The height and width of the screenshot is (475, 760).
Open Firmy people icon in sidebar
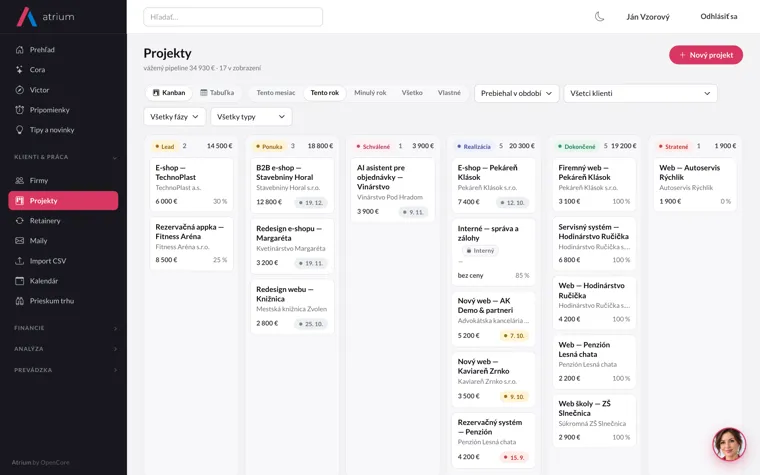click(19, 180)
